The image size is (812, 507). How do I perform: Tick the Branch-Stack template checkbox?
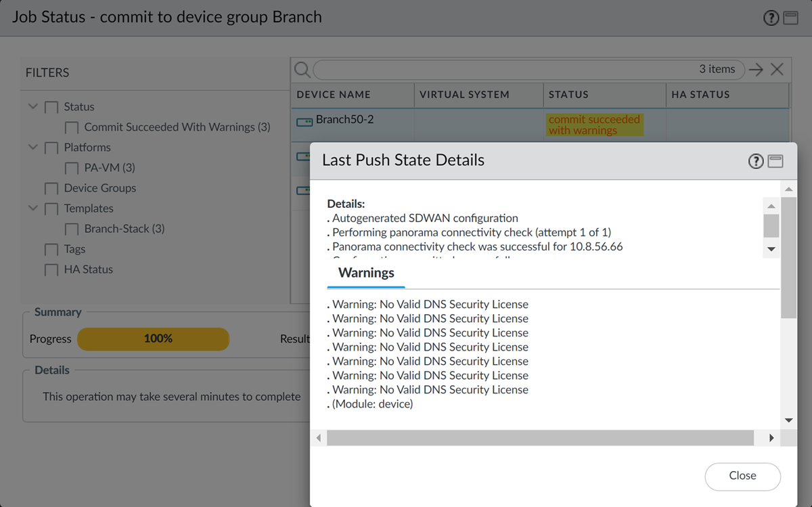click(x=71, y=229)
